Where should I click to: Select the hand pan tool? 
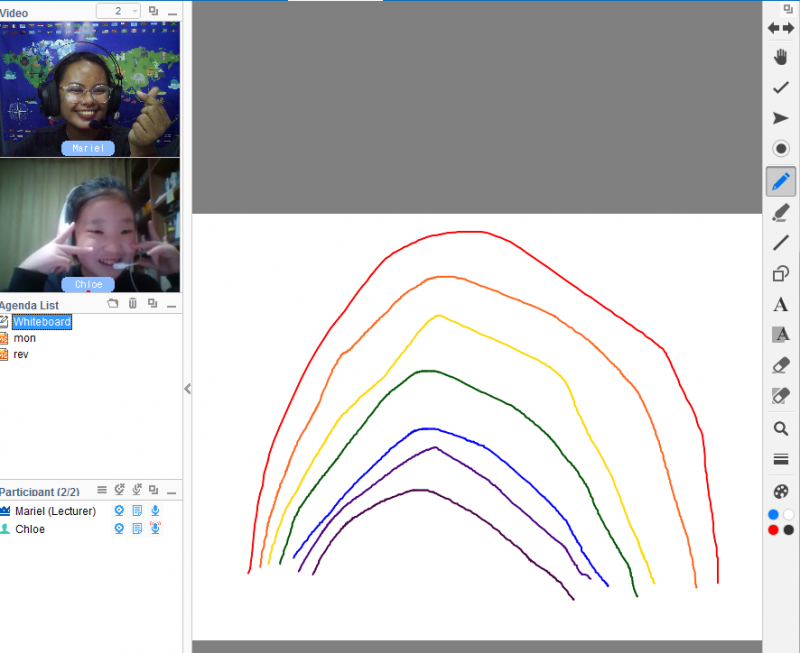781,57
